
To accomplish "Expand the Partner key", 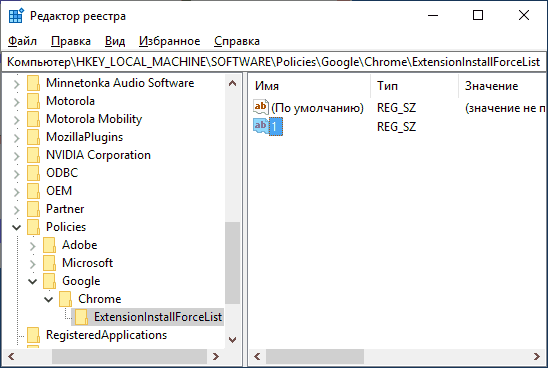I will [x=16, y=210].
